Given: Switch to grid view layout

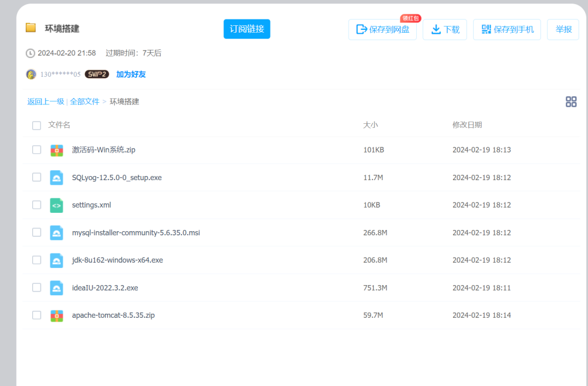Looking at the screenshot, I should tap(571, 102).
